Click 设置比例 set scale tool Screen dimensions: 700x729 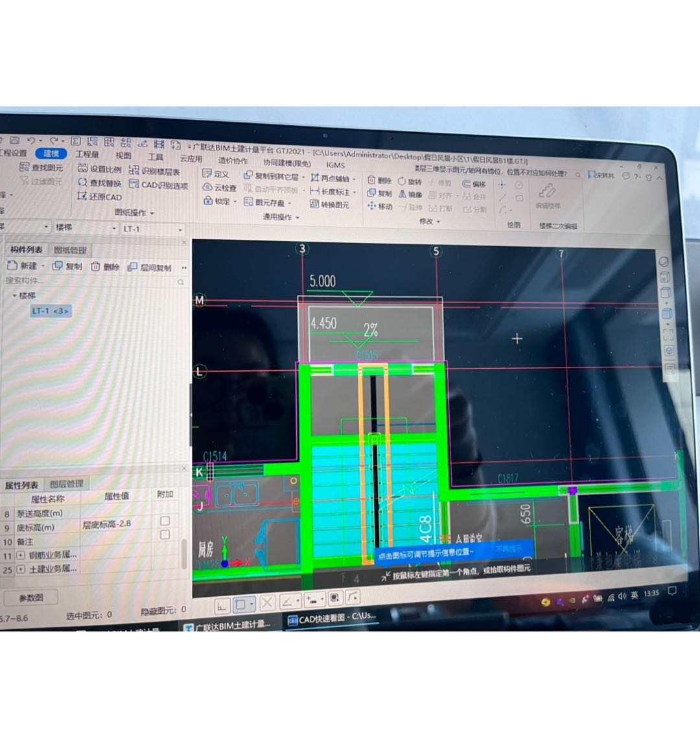click(100, 168)
